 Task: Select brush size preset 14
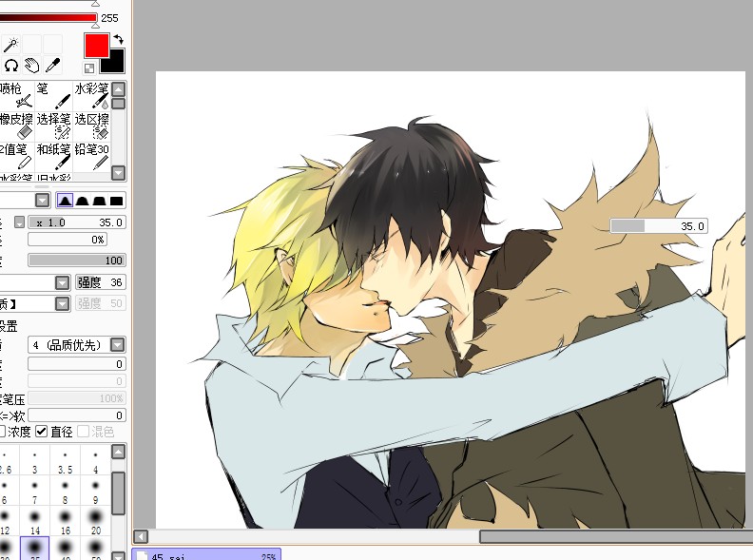point(34,522)
